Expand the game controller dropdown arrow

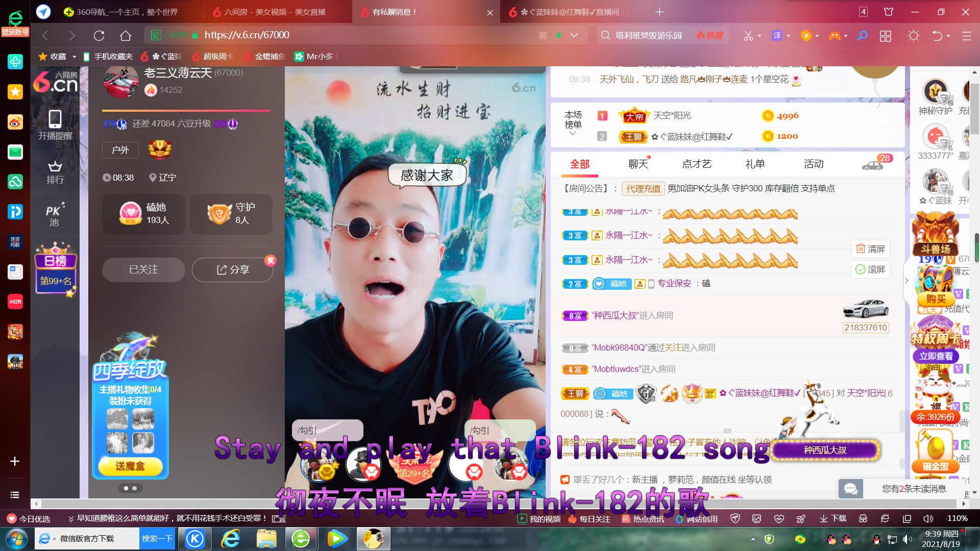point(846,36)
